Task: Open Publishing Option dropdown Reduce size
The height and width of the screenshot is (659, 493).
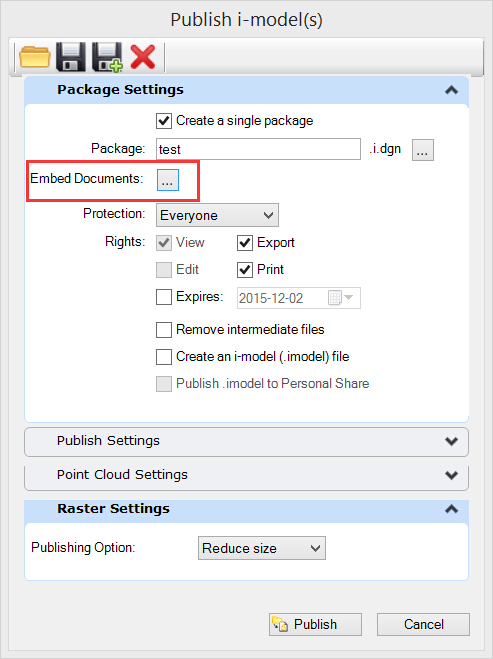Action: 262,548
